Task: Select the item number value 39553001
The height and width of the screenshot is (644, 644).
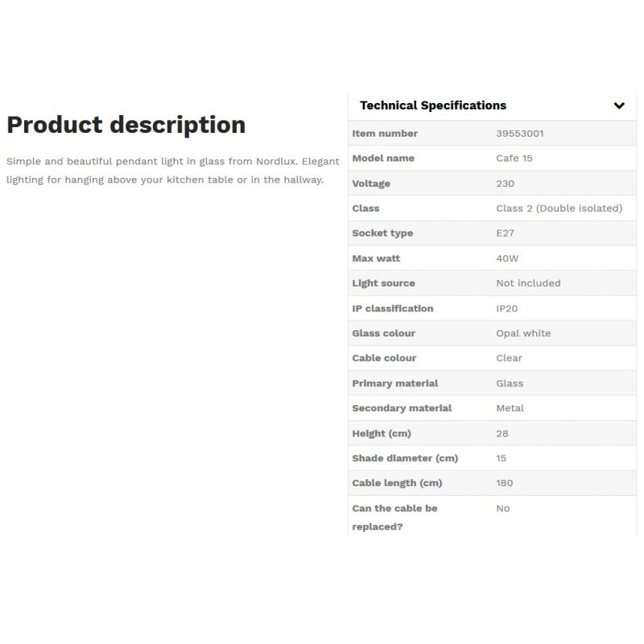Action: click(x=520, y=134)
